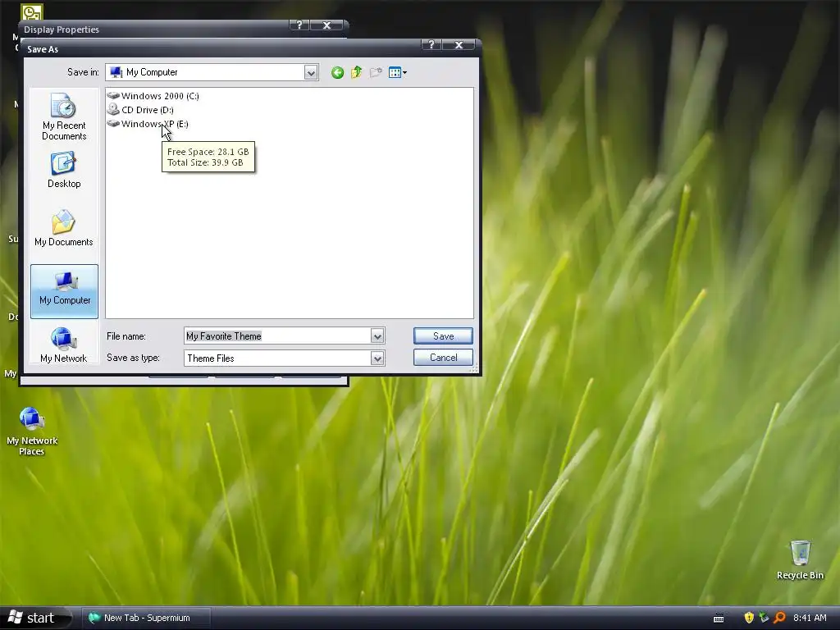The image size is (840, 630).
Task: Expand the Save as type dropdown
Action: [x=377, y=358]
